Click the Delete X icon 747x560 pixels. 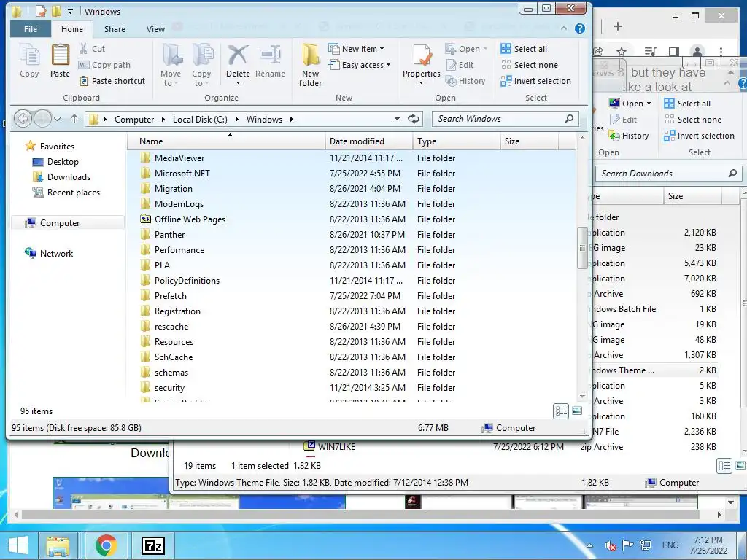pyautogui.click(x=238, y=55)
